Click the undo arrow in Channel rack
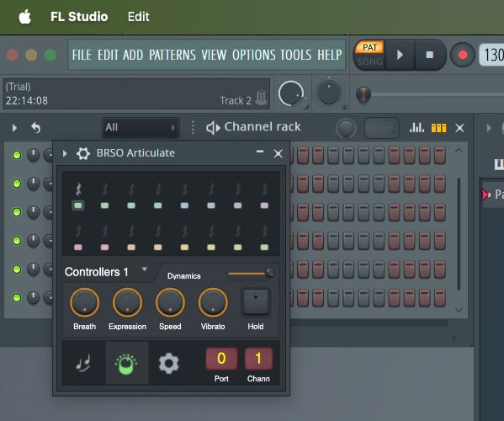This screenshot has width=504, height=421. pyautogui.click(x=35, y=128)
